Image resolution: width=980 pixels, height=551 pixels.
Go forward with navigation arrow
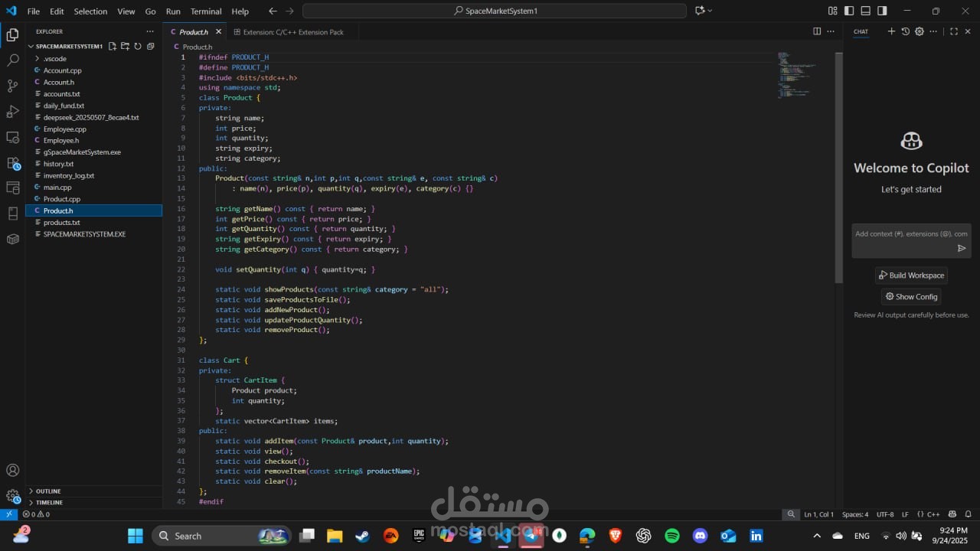click(289, 11)
